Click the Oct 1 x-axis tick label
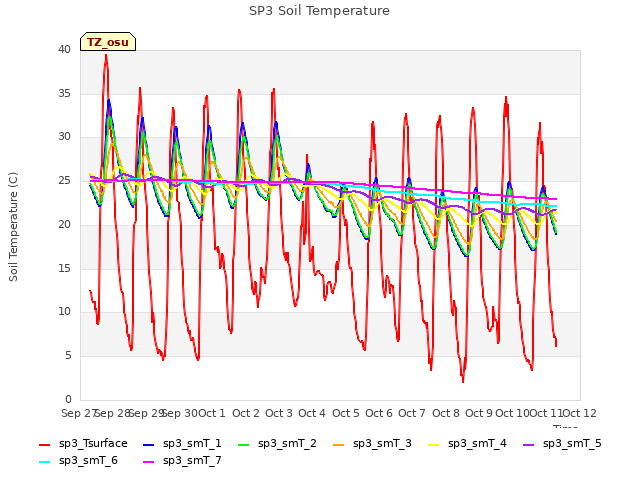Viewport: 640px width, 480px height. point(212,413)
